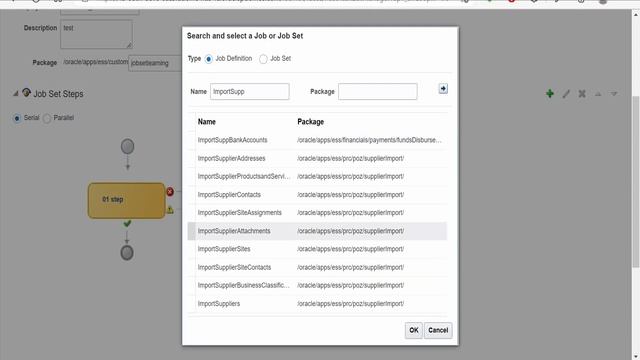This screenshot has width=640, height=360.
Task: Click the Package search field in dialog
Action: (x=378, y=91)
